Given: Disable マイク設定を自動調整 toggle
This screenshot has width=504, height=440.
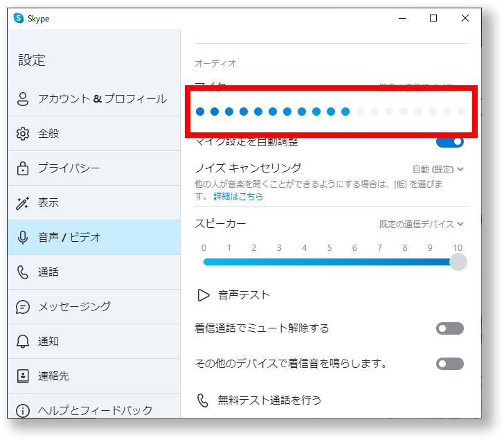Looking at the screenshot, I should point(450,142).
